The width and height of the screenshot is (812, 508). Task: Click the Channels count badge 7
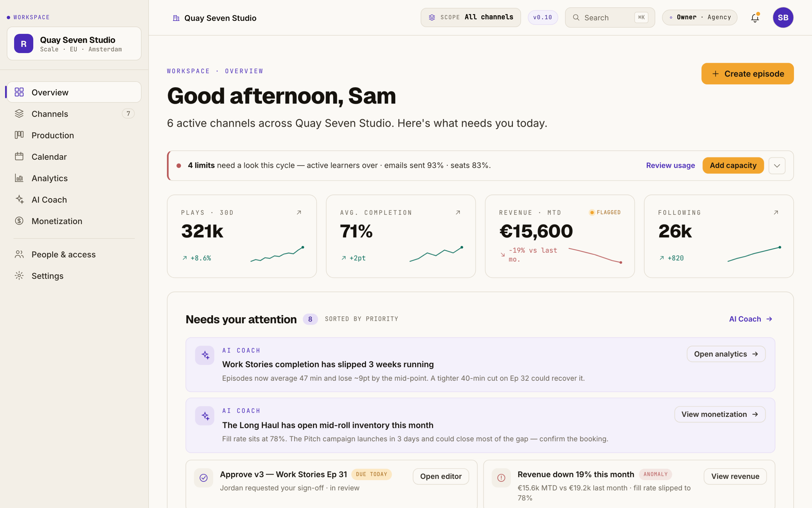(128, 113)
